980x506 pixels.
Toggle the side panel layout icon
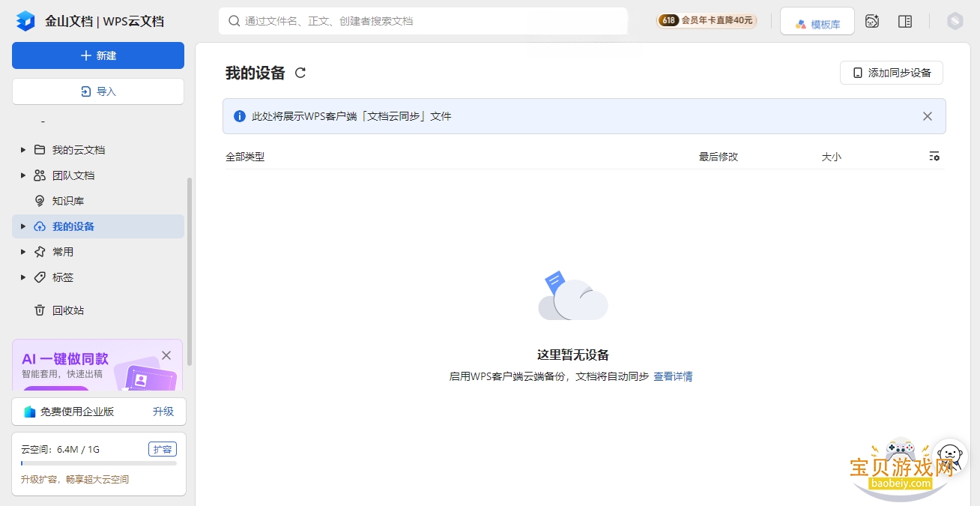coord(905,21)
